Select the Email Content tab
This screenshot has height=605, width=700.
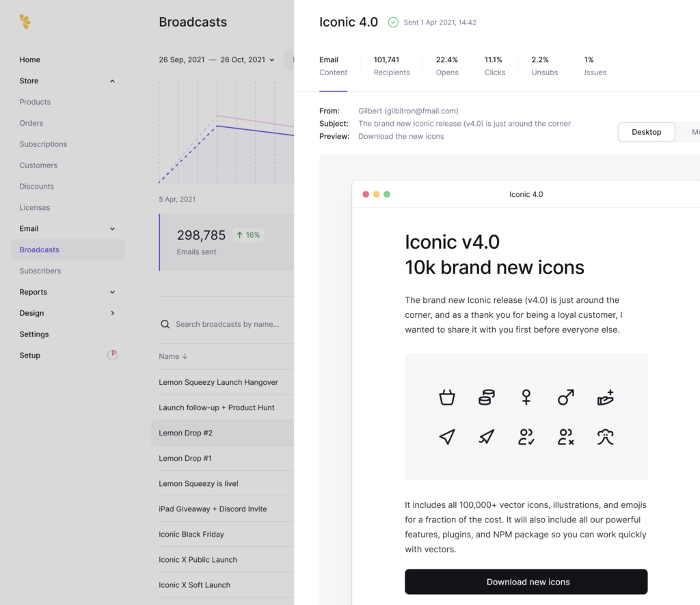(x=333, y=66)
